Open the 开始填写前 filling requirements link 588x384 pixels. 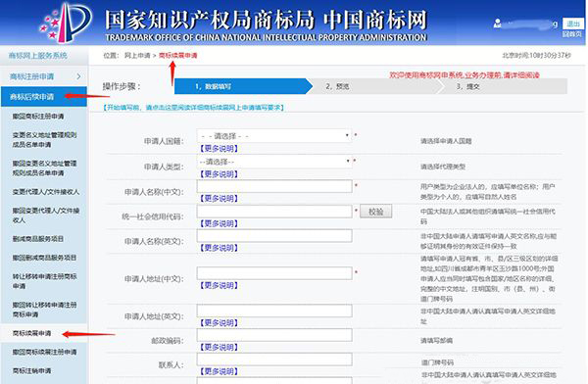click(x=193, y=108)
